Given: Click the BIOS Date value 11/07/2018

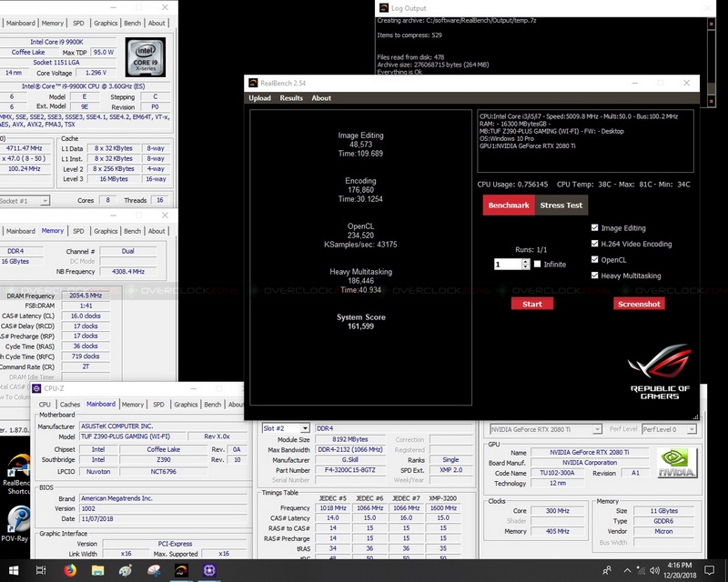Looking at the screenshot, I should pyautogui.click(x=97, y=519).
